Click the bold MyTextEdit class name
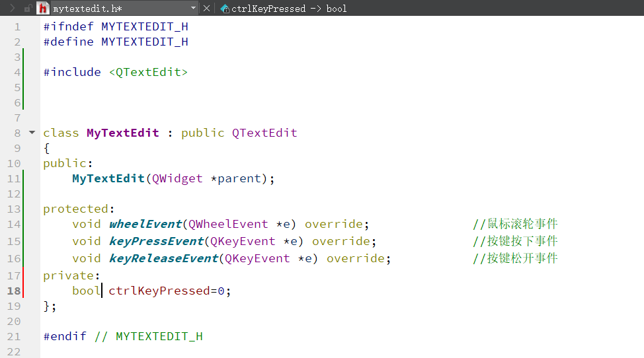 pyautogui.click(x=123, y=133)
